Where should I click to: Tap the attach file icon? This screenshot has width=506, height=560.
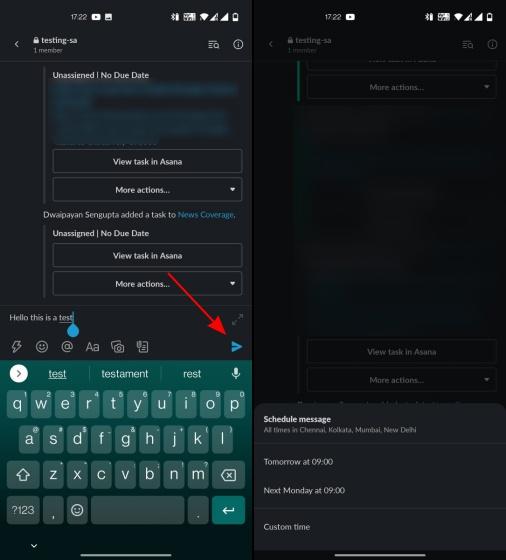142,346
